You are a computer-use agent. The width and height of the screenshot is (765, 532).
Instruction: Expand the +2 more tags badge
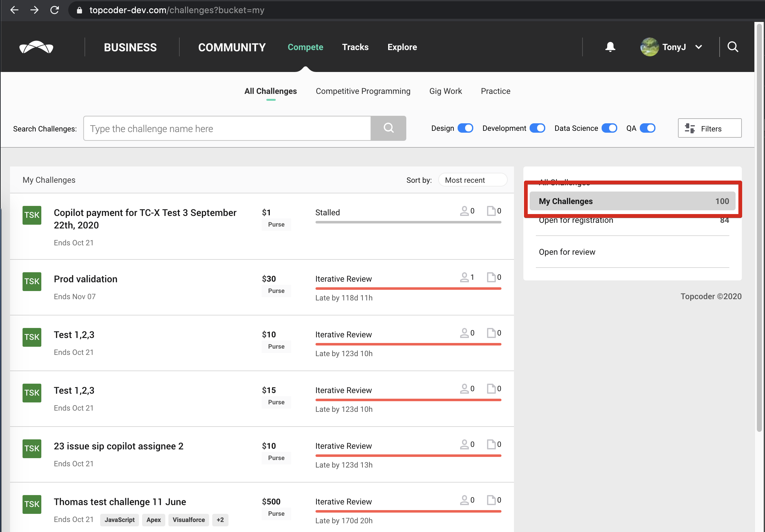click(x=220, y=520)
